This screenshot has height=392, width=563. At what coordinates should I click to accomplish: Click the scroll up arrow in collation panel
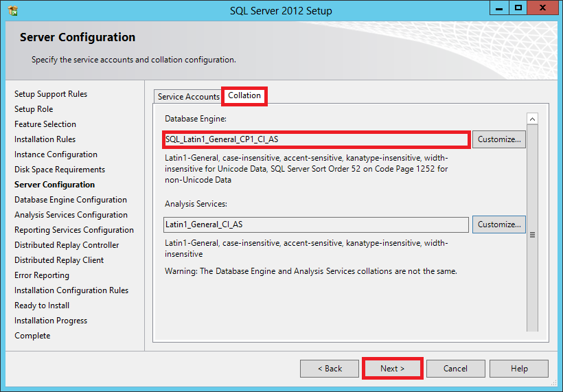click(532, 119)
